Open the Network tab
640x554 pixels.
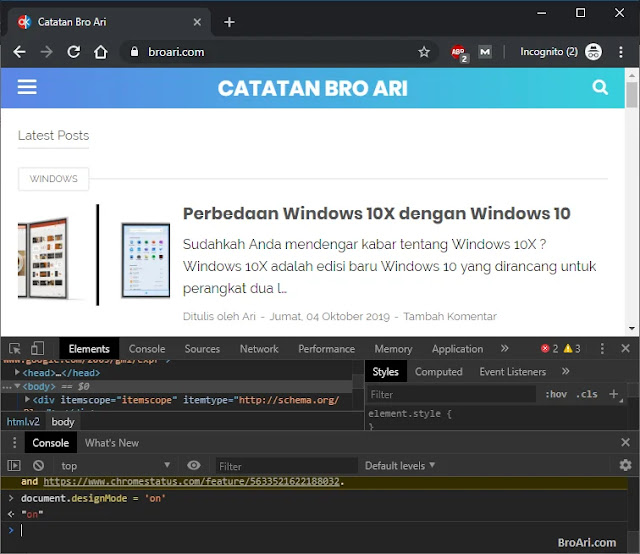pos(259,349)
